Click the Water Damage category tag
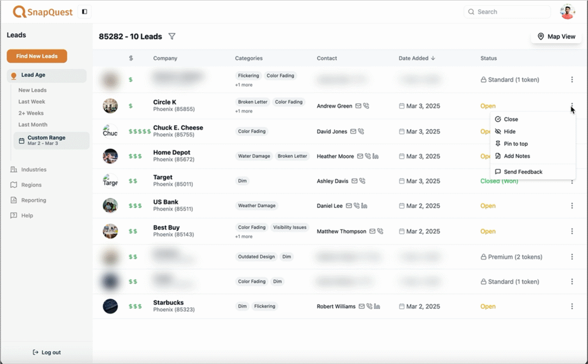This screenshot has width=588, height=364. pos(254,156)
